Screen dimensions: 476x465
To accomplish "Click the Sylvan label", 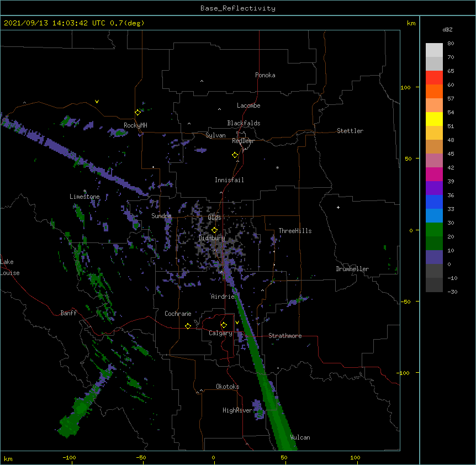I will pyautogui.click(x=215, y=135).
